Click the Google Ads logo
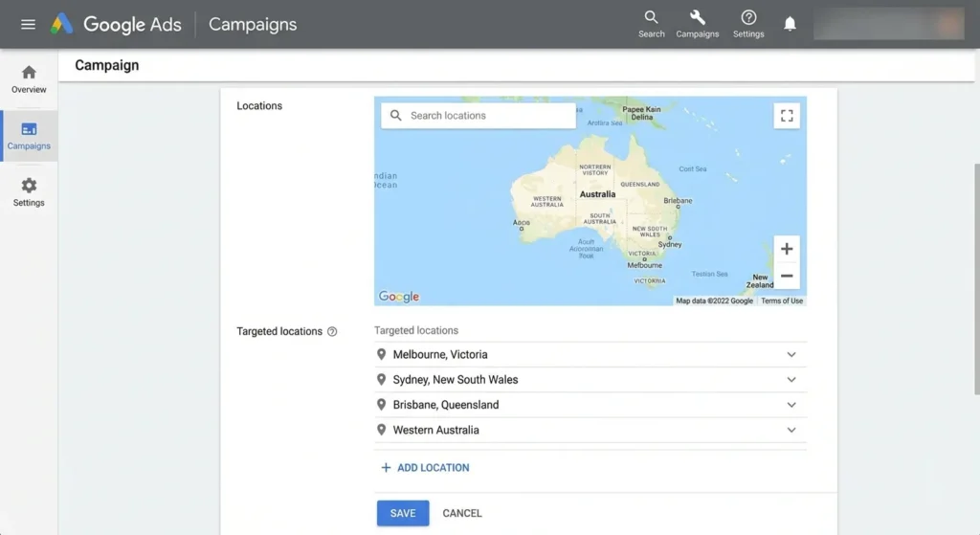Image resolution: width=980 pixels, height=535 pixels. coord(116,24)
